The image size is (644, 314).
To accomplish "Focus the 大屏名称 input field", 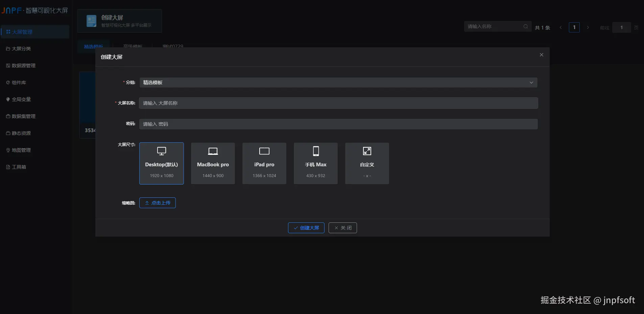I will (x=338, y=103).
